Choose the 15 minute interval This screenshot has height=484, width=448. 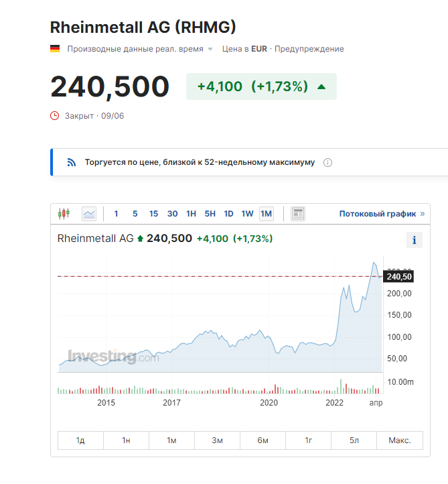(153, 214)
